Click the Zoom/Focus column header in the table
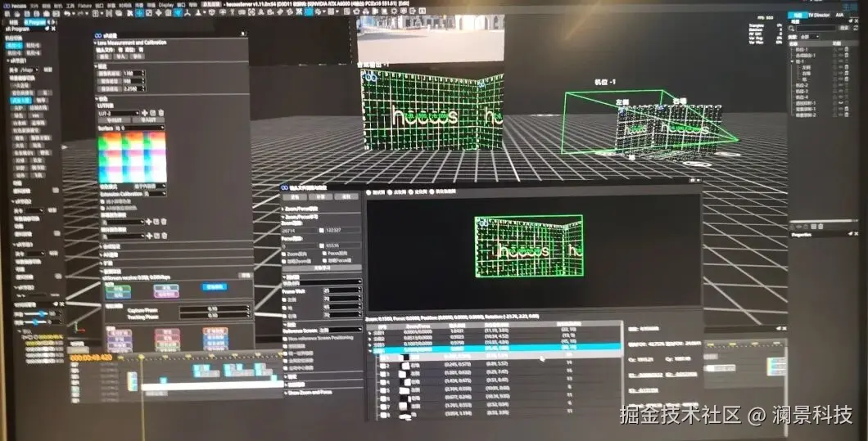Viewport: 868px width, 441px height. tap(418, 326)
